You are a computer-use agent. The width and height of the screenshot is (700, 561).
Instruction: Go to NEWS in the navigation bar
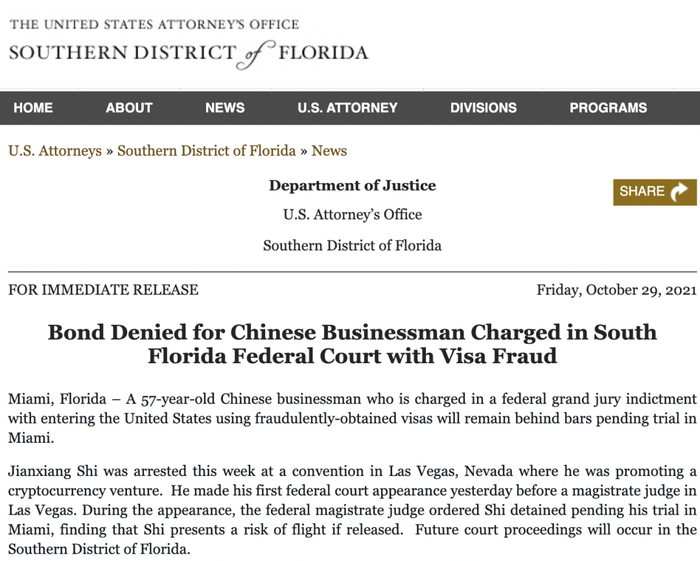coord(225,108)
